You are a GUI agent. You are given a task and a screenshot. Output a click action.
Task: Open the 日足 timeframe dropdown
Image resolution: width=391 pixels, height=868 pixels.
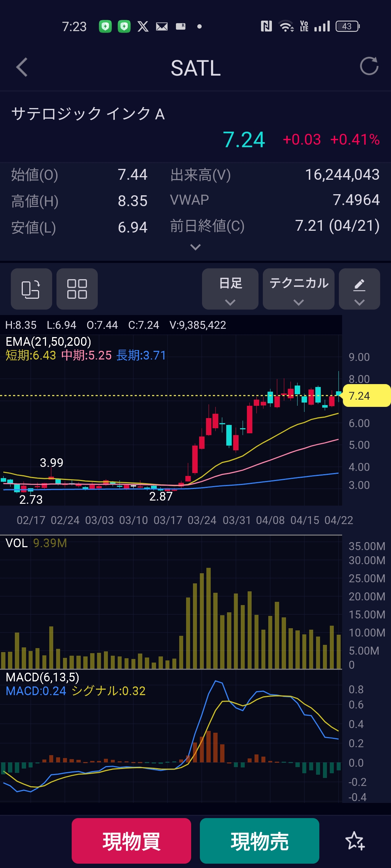click(x=230, y=289)
